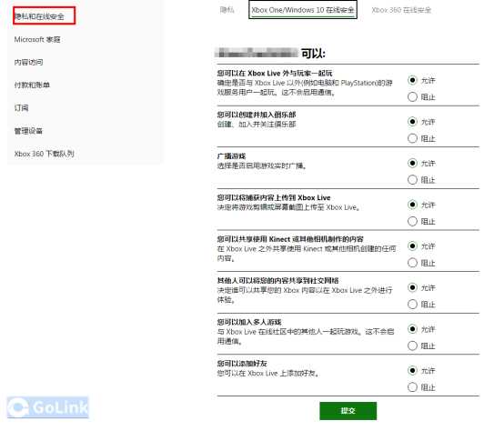
Task: Click the 其他人可以将您的内容共享到社交网络 heading
Action: click(x=278, y=280)
